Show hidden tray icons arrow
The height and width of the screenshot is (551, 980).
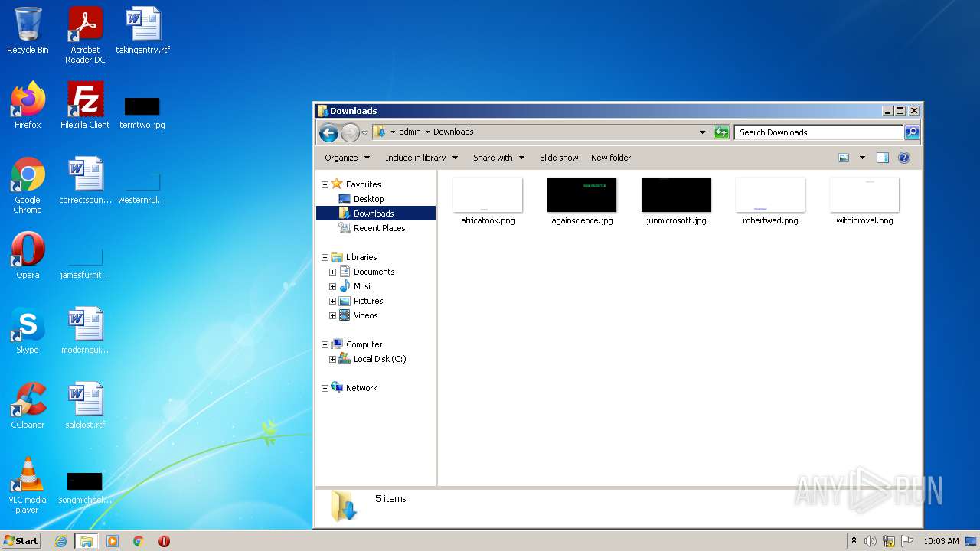point(854,541)
